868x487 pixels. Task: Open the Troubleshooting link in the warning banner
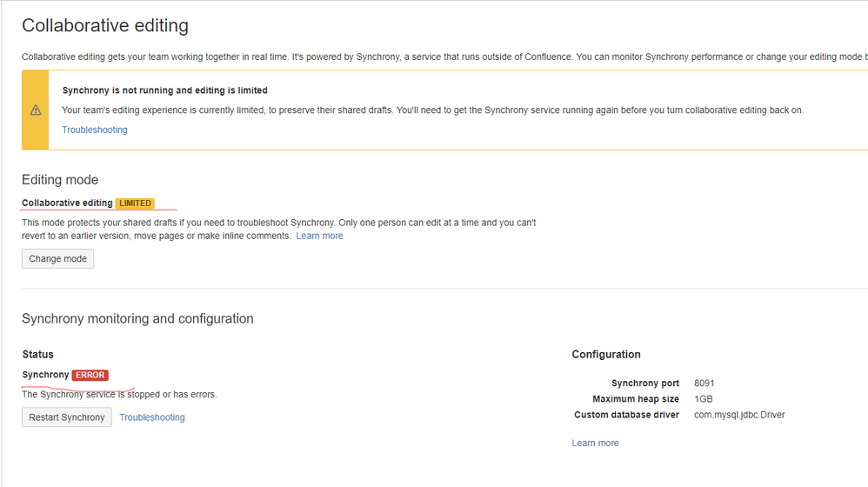click(95, 130)
